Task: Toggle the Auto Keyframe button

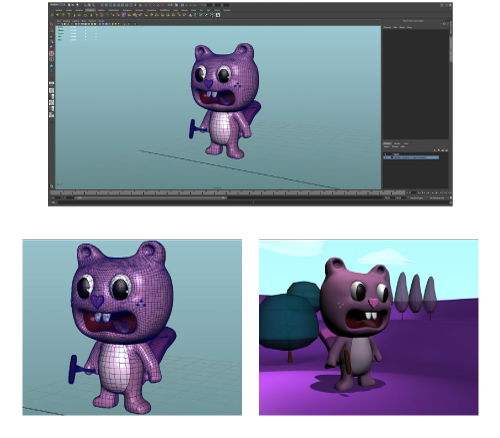Action: [x=451, y=198]
